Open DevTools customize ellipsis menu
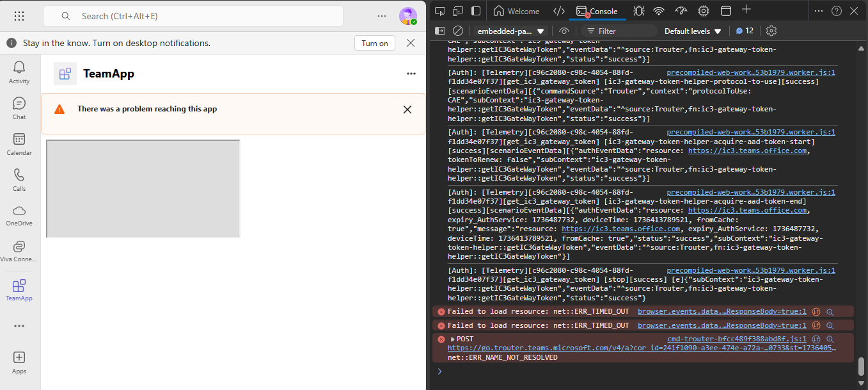868x390 pixels. point(819,11)
